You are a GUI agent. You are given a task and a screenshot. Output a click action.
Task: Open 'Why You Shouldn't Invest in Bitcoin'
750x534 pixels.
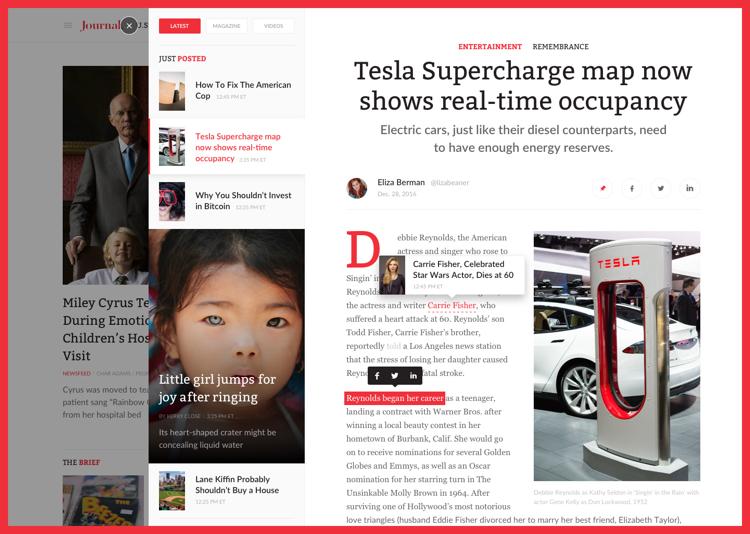click(x=243, y=200)
